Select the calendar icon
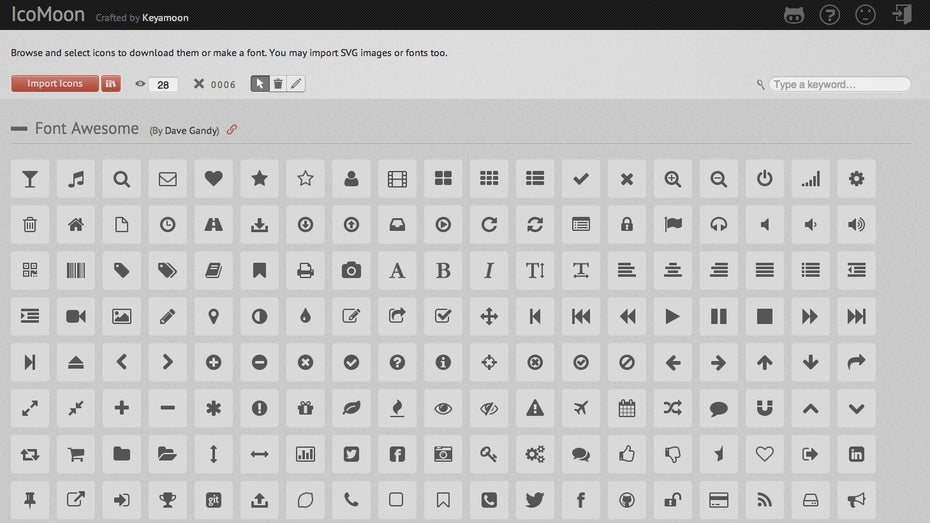 pyautogui.click(x=627, y=408)
